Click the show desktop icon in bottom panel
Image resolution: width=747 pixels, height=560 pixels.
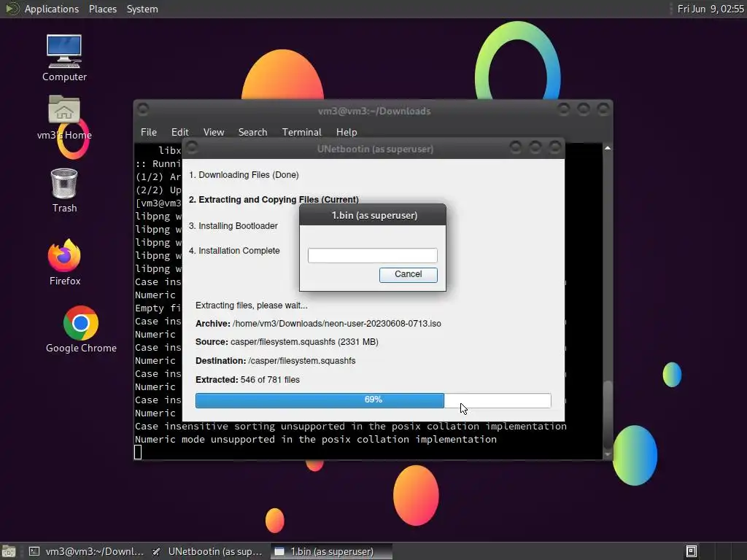coord(9,551)
